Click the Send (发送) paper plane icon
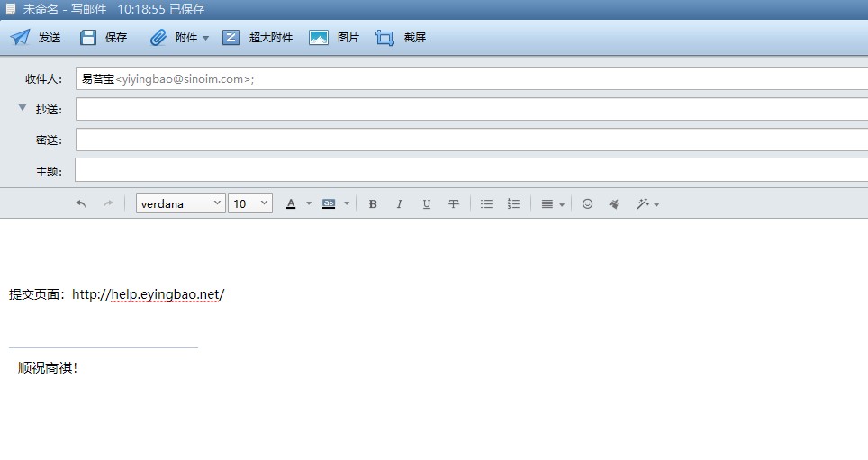868x460 pixels. pos(21,38)
